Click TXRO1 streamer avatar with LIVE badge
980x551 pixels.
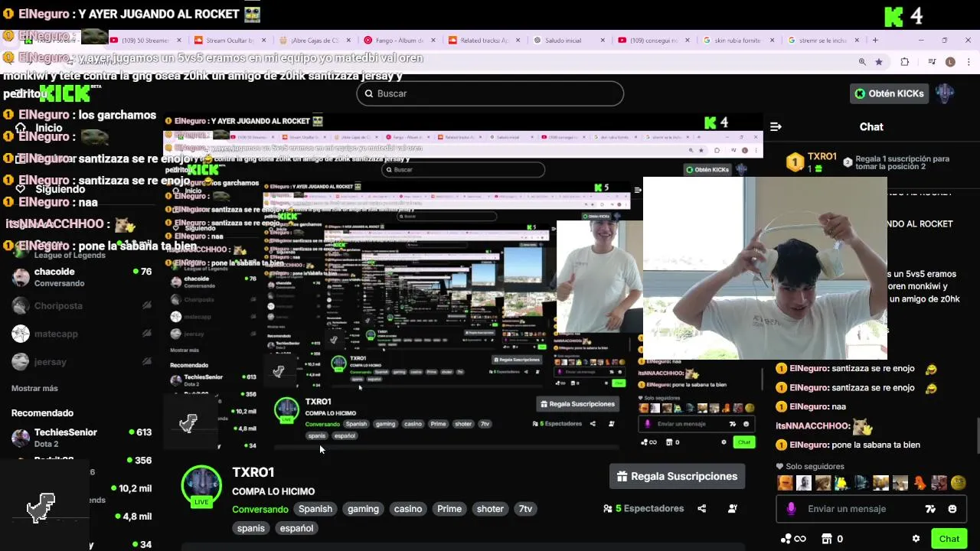201,486
